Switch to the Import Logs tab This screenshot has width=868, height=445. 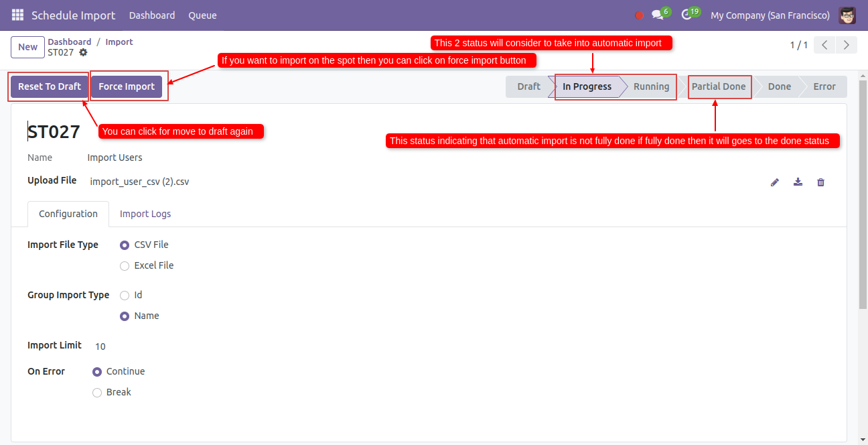(145, 214)
